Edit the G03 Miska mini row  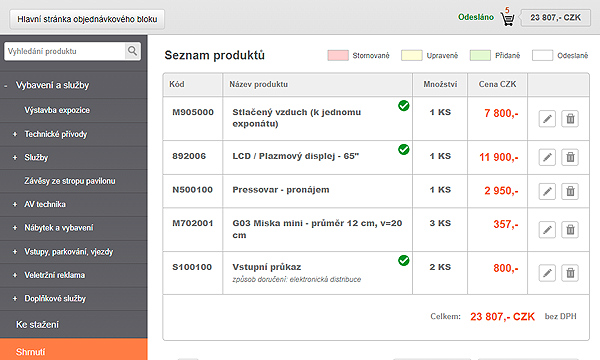coord(547,230)
